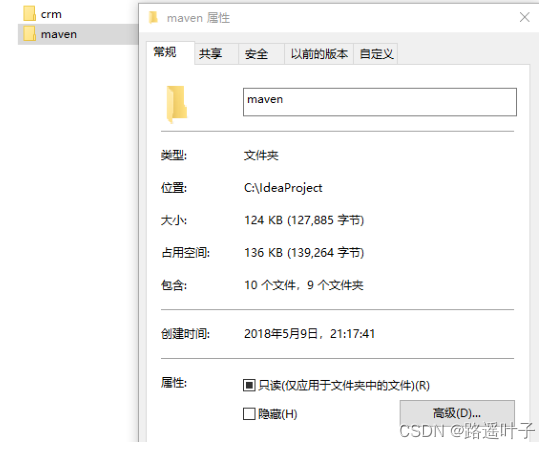Switch to the 以前的版本 tab

tap(319, 54)
